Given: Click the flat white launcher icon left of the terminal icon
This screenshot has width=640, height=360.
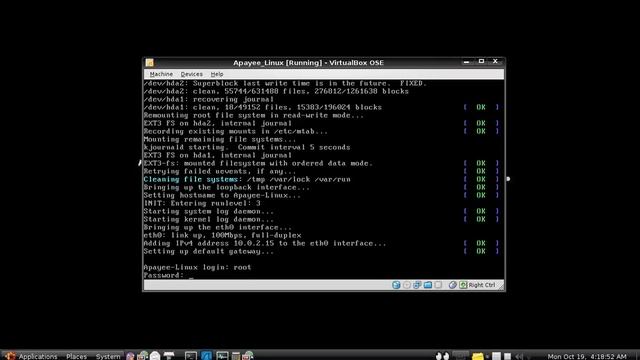Looking at the screenshot, I should 169,355.
